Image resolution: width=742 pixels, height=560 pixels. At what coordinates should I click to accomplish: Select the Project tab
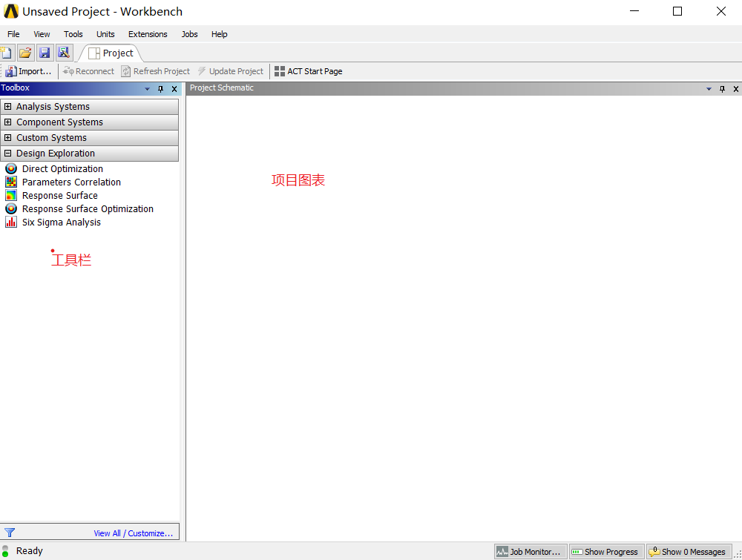(111, 53)
